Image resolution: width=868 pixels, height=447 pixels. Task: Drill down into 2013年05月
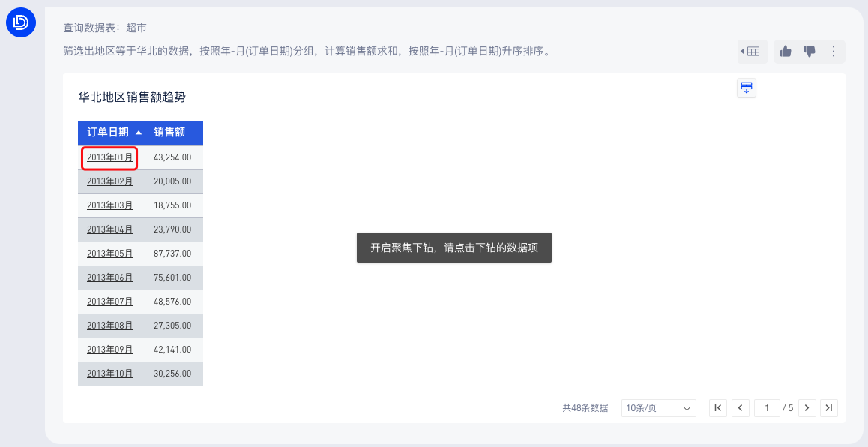(x=109, y=253)
